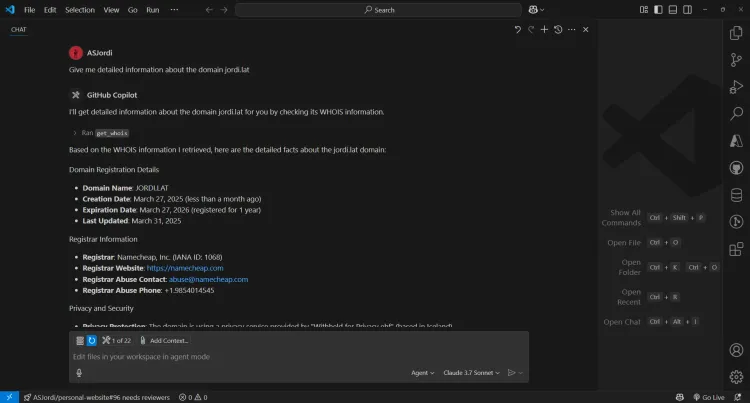Toggle bottom panel visibility

(673, 10)
